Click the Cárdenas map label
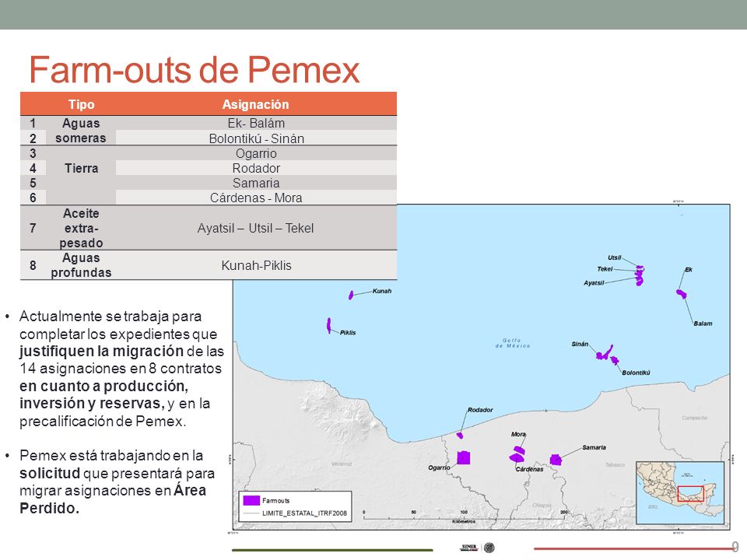Image resolution: width=747 pixels, height=560 pixels. (529, 469)
